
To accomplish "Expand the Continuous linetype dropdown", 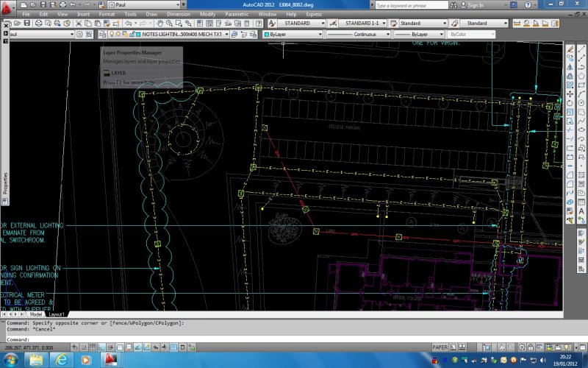I will coord(387,35).
